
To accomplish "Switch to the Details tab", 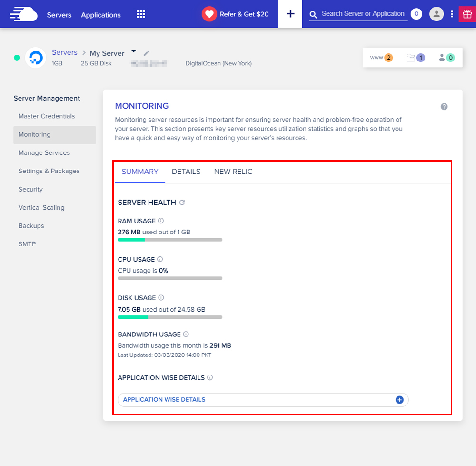I will click(186, 172).
